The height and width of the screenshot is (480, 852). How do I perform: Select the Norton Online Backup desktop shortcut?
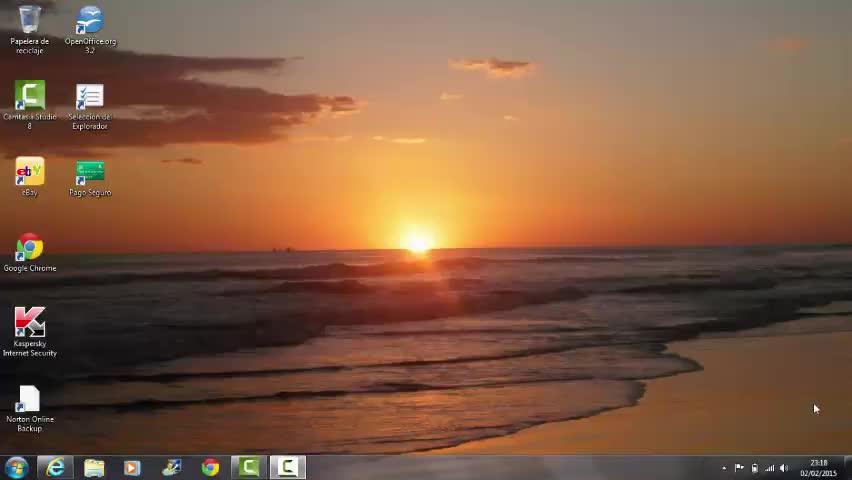point(30,409)
